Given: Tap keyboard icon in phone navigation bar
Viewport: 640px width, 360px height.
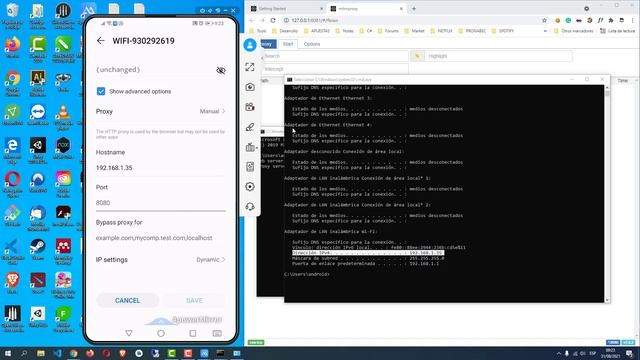Looking at the screenshot, I should [x=217, y=333].
